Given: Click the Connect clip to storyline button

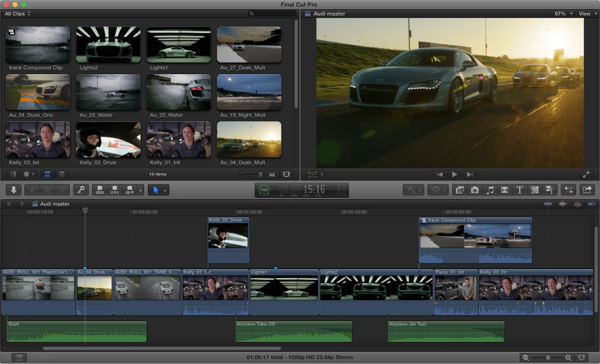Looking at the screenshot, I should click(100, 190).
